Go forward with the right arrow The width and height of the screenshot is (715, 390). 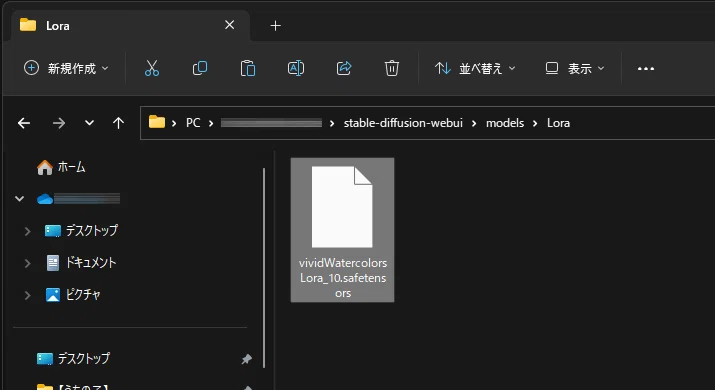point(58,123)
